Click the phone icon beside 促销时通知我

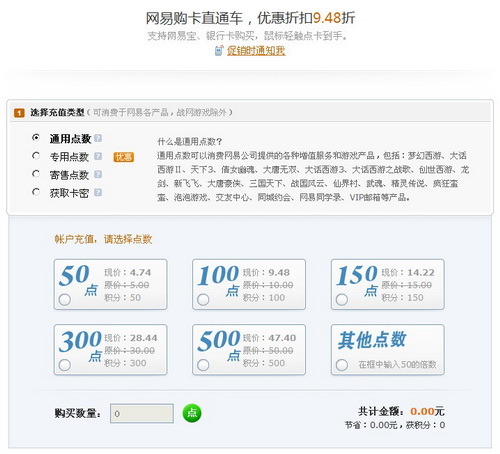219,51
